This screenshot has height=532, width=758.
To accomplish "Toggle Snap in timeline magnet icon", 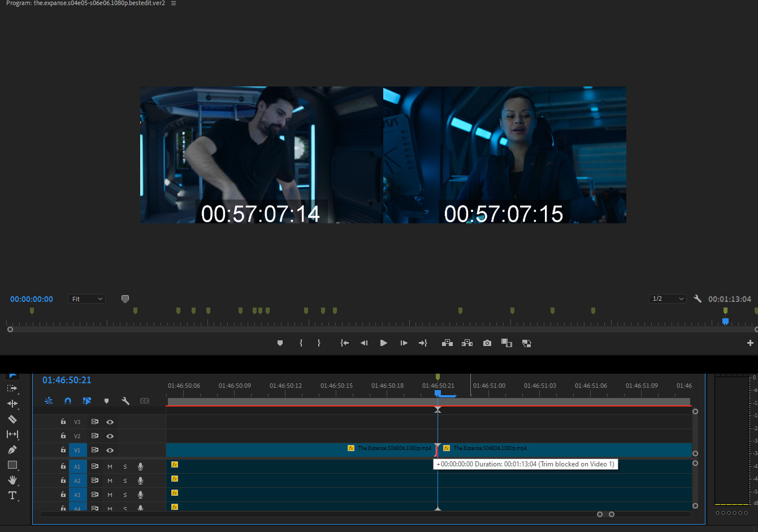I will (68, 401).
